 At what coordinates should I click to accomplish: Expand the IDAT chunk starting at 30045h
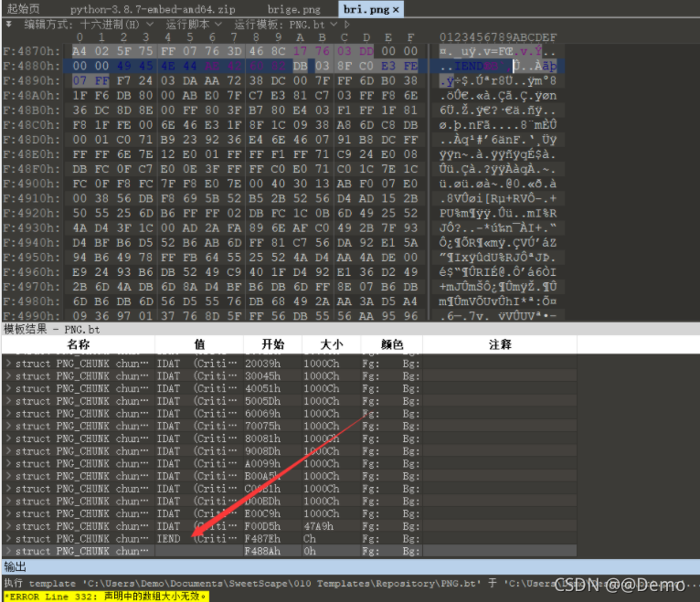tap(9, 376)
